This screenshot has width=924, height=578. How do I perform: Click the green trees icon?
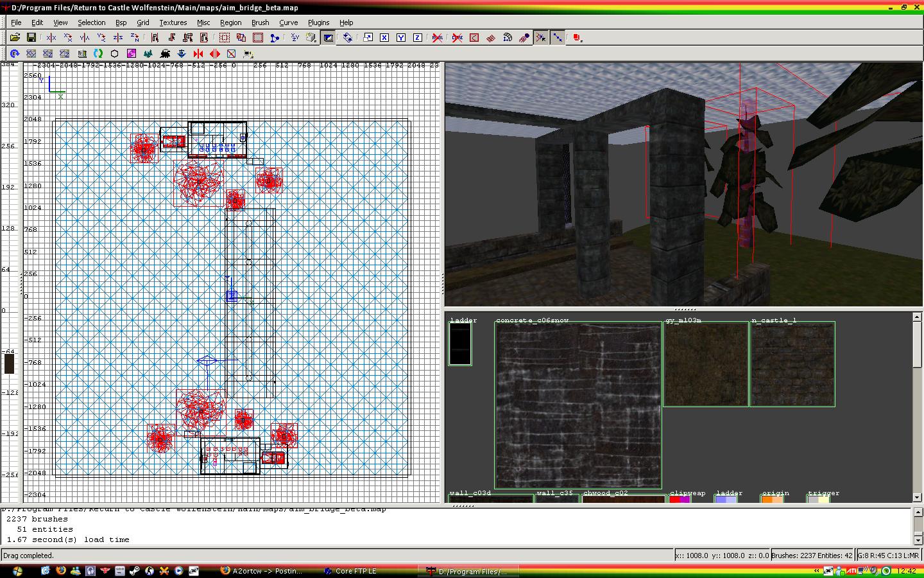click(148, 54)
